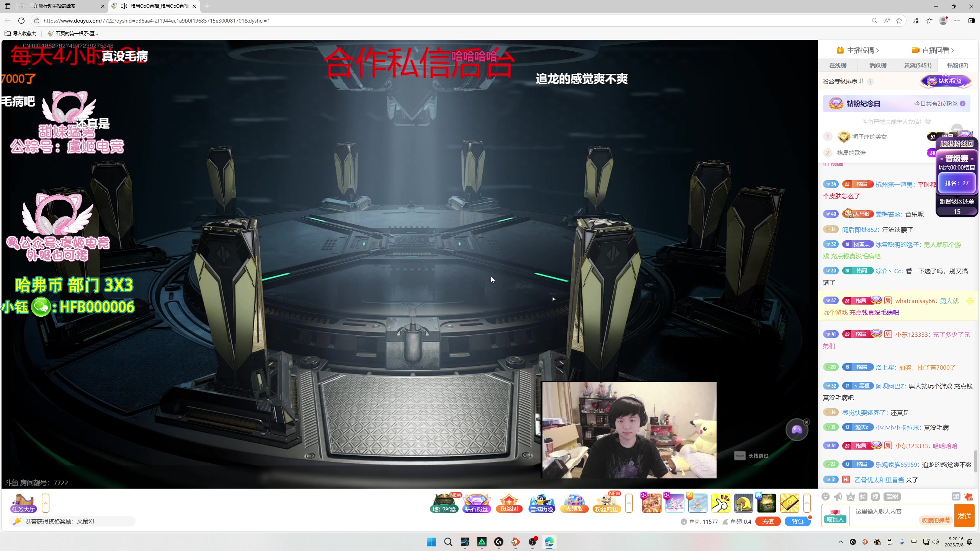Toggle 粉丝等级排序 sort order

click(x=861, y=81)
